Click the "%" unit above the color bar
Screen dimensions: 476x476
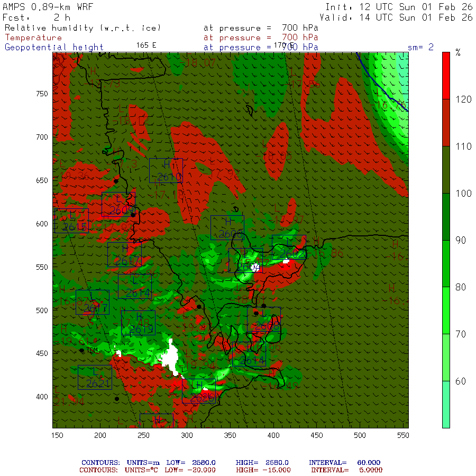[458, 52]
